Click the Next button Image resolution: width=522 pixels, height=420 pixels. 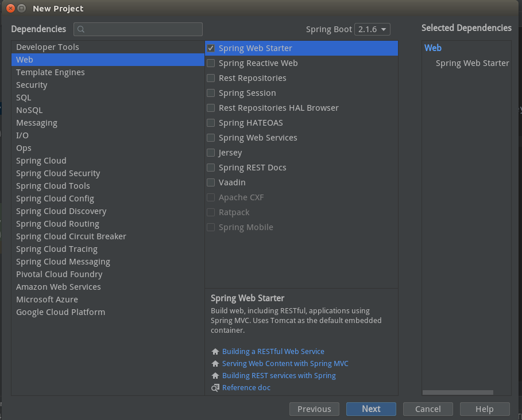tap(371, 409)
